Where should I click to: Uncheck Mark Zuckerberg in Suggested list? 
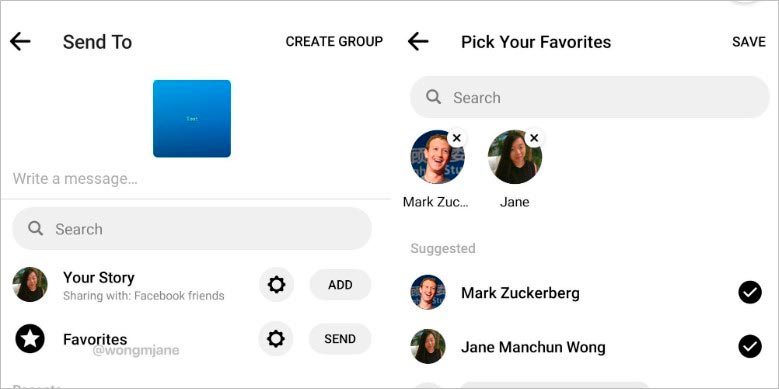pos(750,292)
